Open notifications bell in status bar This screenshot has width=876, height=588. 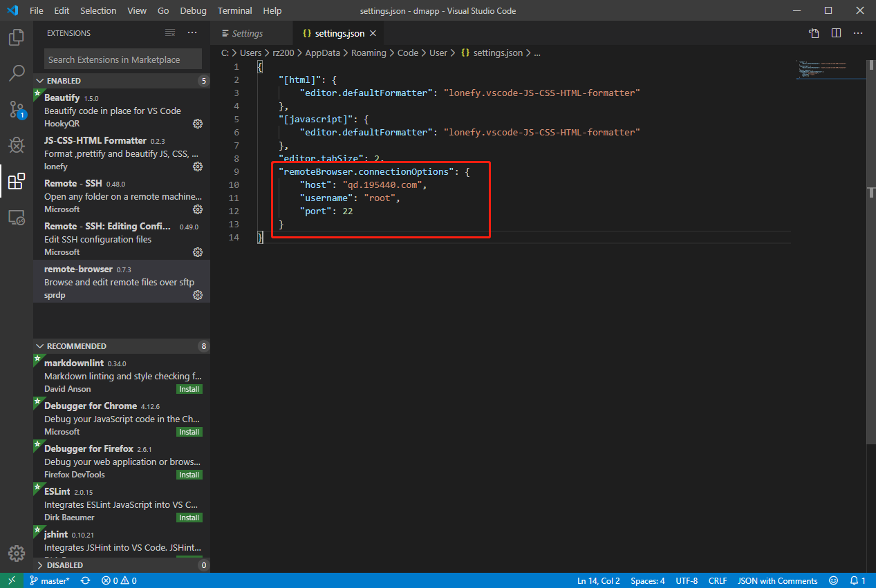pos(858,581)
